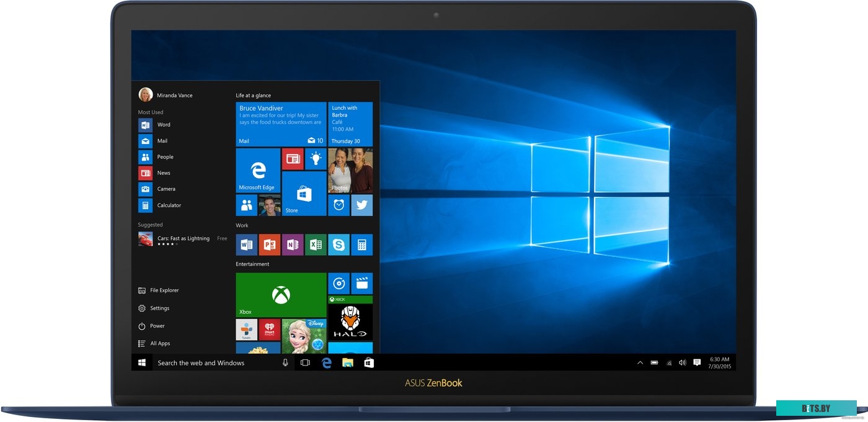This screenshot has height=422, width=868.
Task: Open the Groove Music tile
Action: coord(339,284)
